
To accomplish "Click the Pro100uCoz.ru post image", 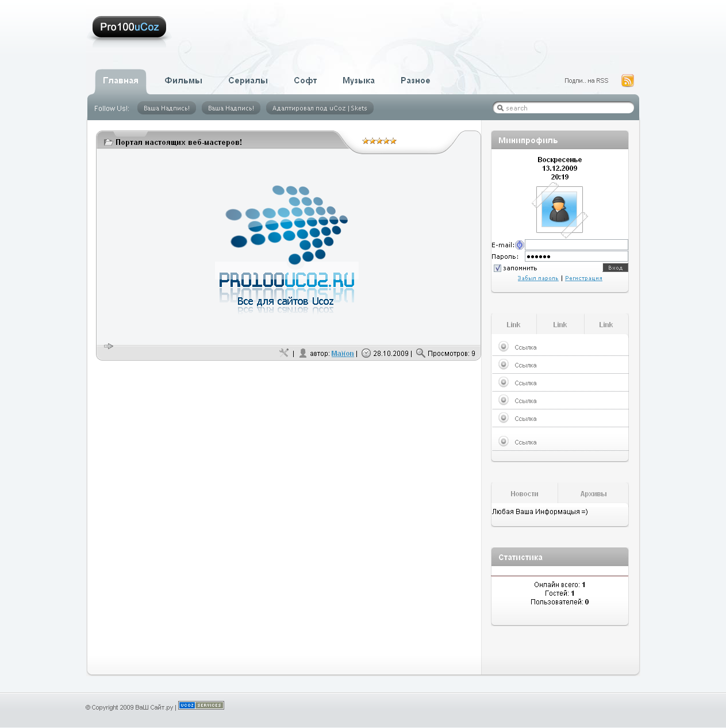I will click(x=287, y=249).
